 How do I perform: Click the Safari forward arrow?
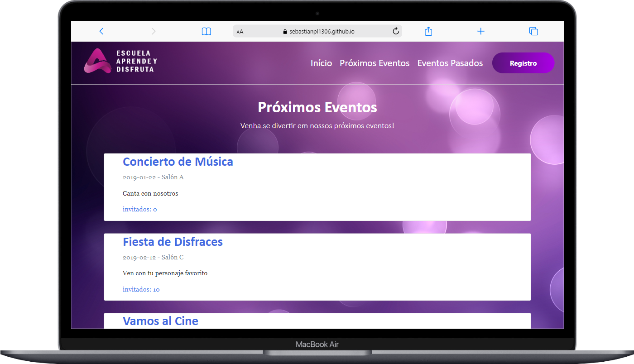(x=154, y=31)
